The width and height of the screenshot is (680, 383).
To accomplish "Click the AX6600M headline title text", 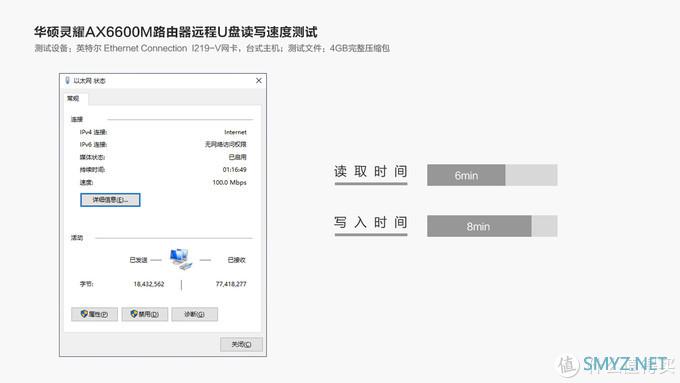I will (176, 32).
